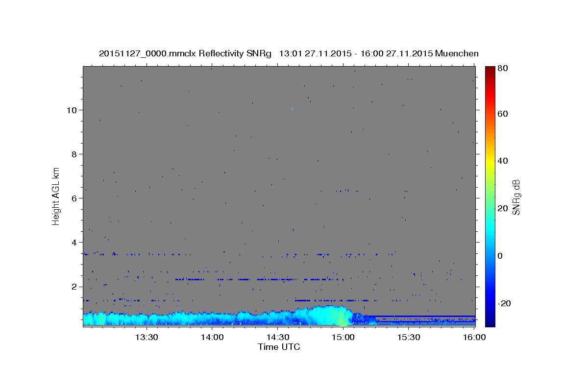Screen dimensions: 588x392
Task: Click the colorbar value 80
Action: coord(504,69)
